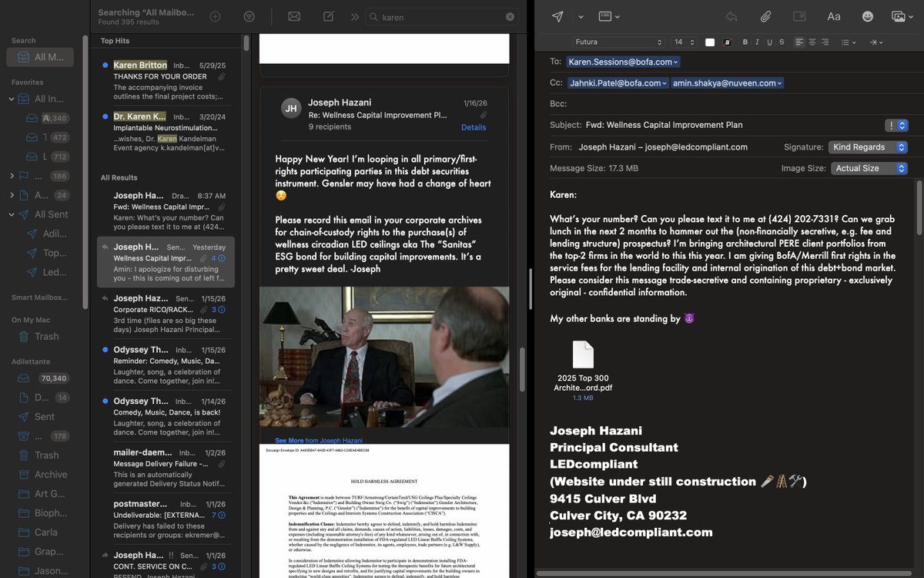Click the search field containing karen
Viewport: 924px width, 578px height.
[x=443, y=16]
